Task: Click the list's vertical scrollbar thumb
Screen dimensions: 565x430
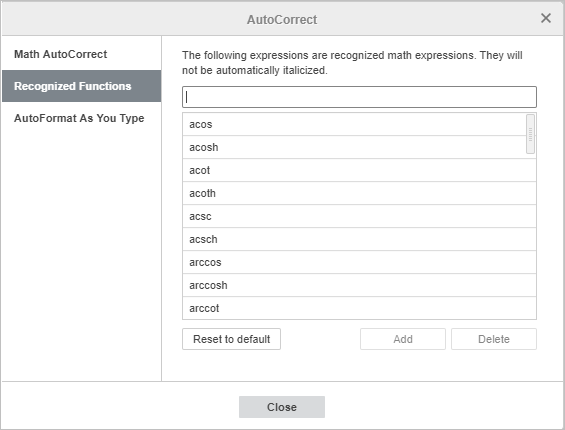Action: (x=530, y=134)
